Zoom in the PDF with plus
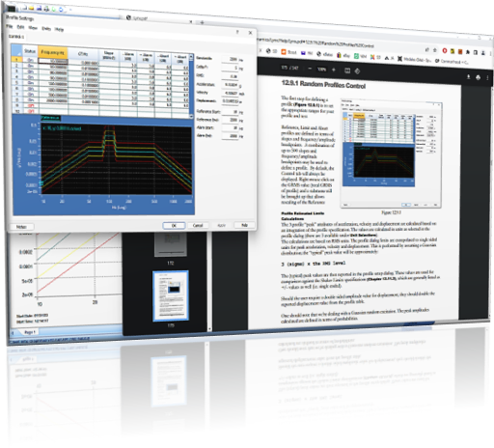The height and width of the screenshot is (448, 494). (x=334, y=70)
